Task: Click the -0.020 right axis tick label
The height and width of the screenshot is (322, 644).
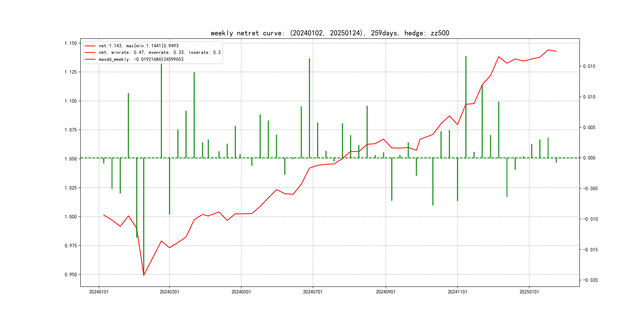Action: [590, 280]
